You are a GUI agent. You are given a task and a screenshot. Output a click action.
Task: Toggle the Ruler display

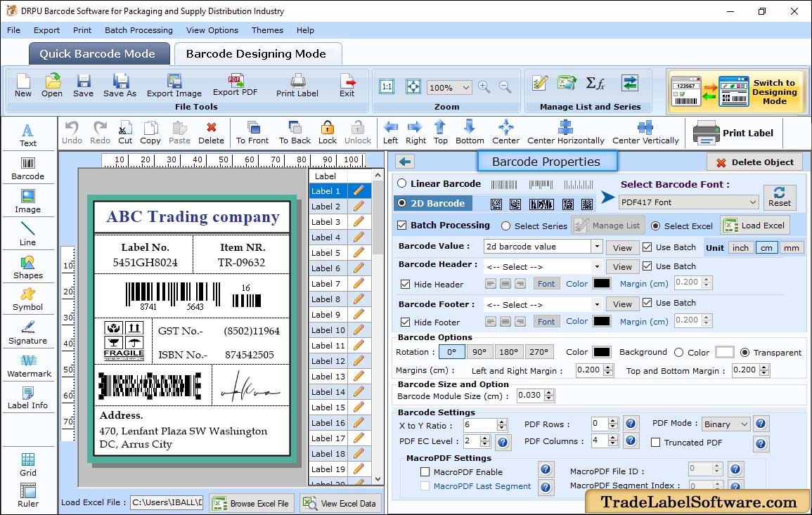pyautogui.click(x=28, y=495)
